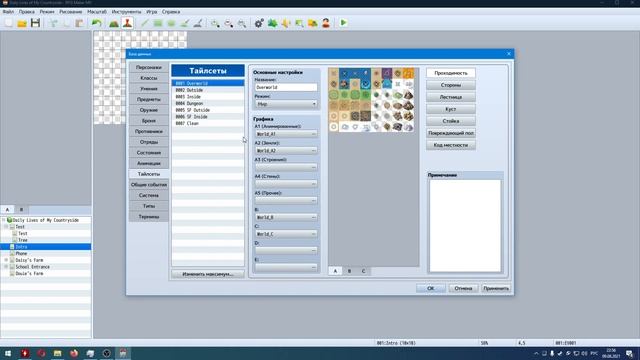
Task: Undo the last action with green arrow
Action: [x=97, y=23]
